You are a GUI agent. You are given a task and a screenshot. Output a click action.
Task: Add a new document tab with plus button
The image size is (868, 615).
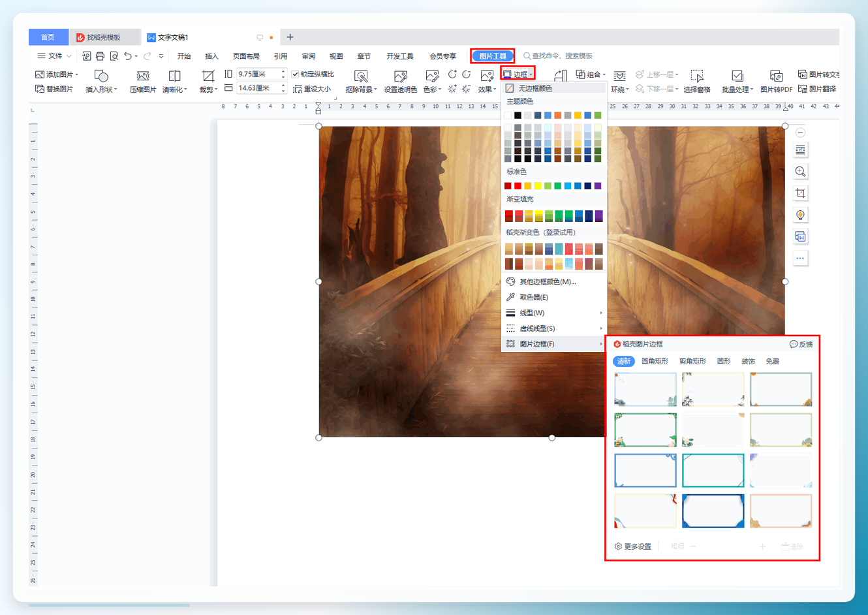[290, 37]
